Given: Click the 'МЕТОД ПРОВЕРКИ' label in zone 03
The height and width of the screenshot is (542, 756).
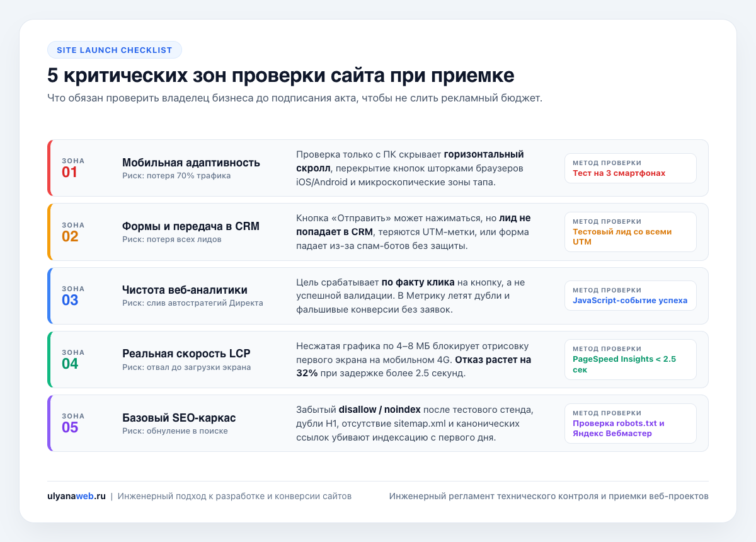Looking at the screenshot, I should coord(607,291).
